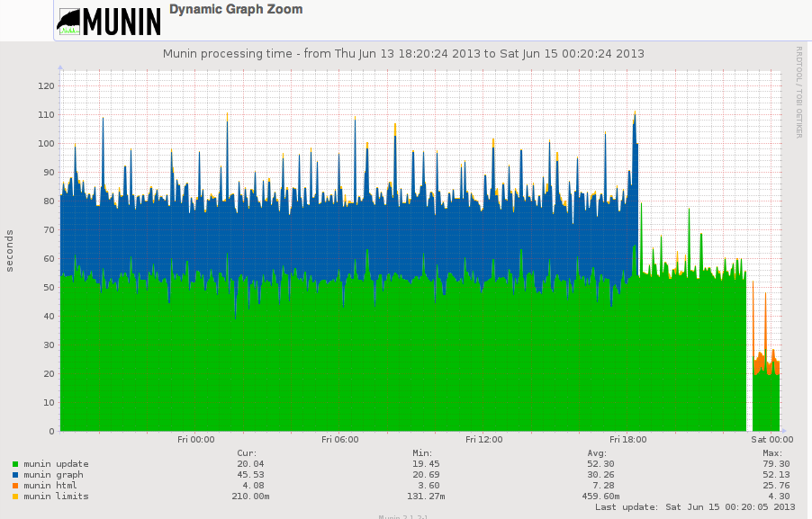Click the blue munin graph legend swatch
The width and height of the screenshot is (812, 519).
tap(15, 475)
